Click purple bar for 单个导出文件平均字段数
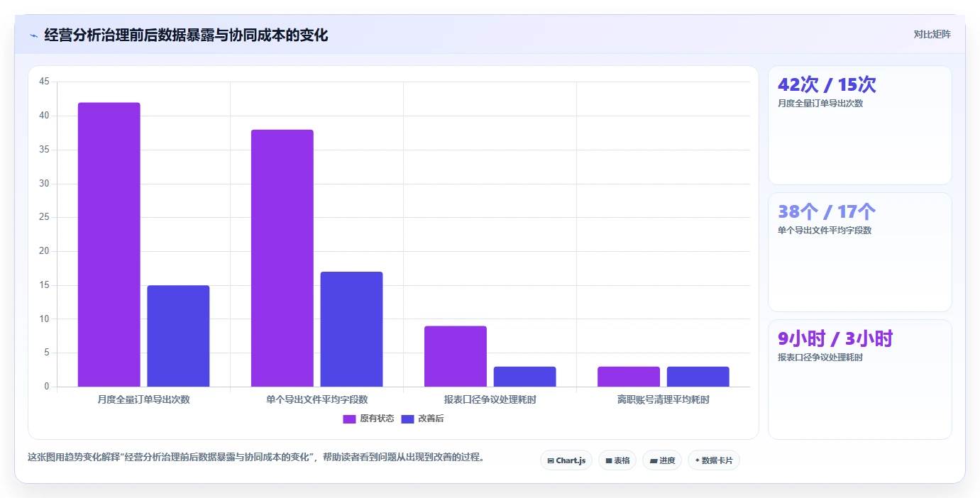Viewport: 980px width, 498px height. coord(282,258)
